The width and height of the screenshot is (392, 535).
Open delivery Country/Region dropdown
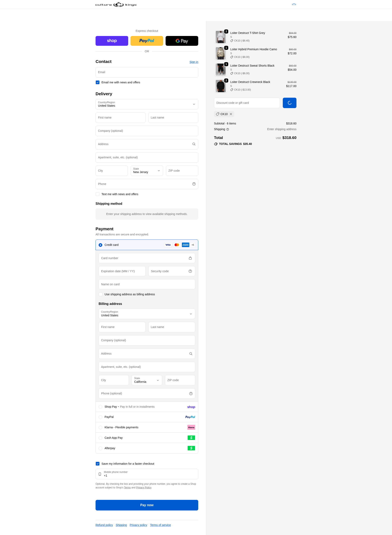(147, 104)
